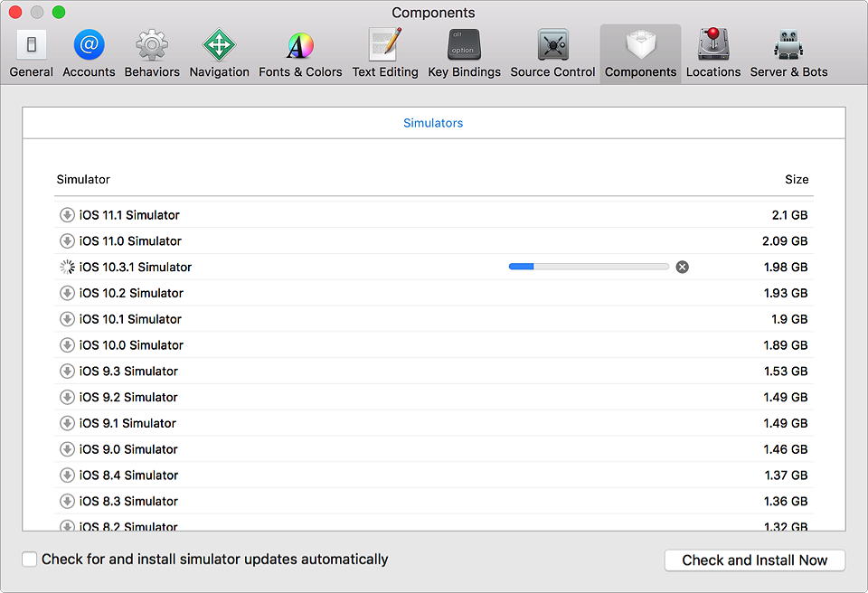Open the Behaviors preferences pane

(x=152, y=53)
